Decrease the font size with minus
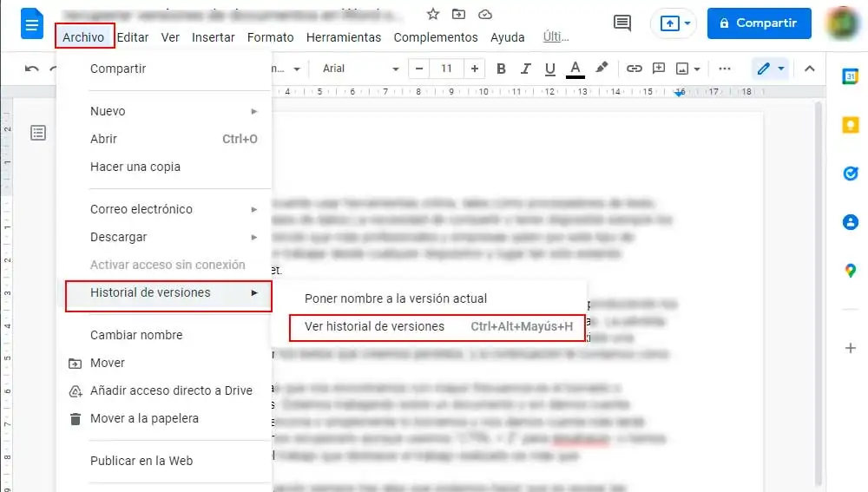868x492 pixels. click(x=419, y=69)
